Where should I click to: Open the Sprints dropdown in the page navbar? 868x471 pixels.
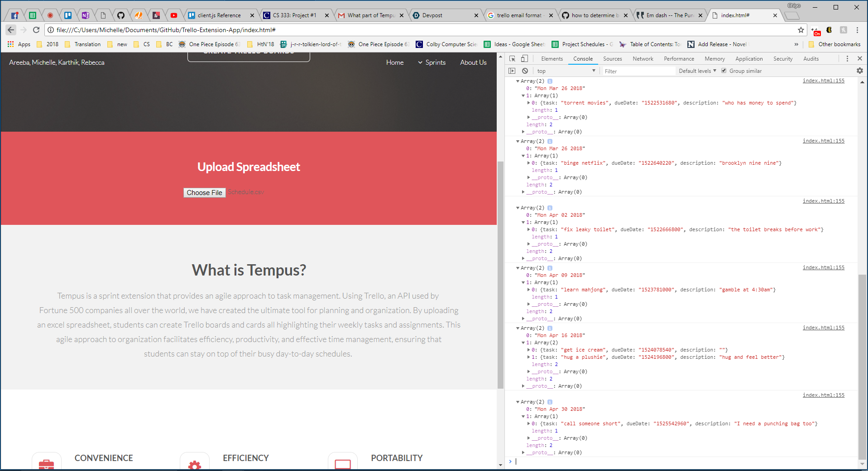(432, 62)
